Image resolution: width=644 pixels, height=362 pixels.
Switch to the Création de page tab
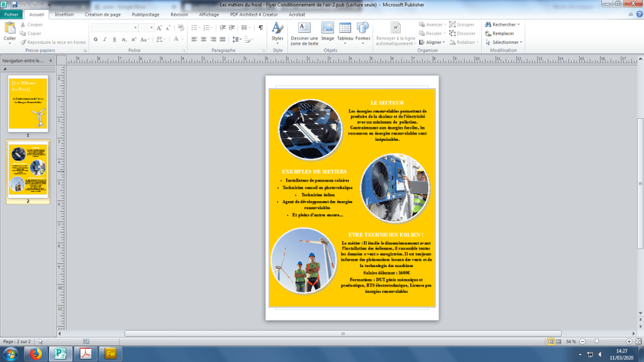102,14
